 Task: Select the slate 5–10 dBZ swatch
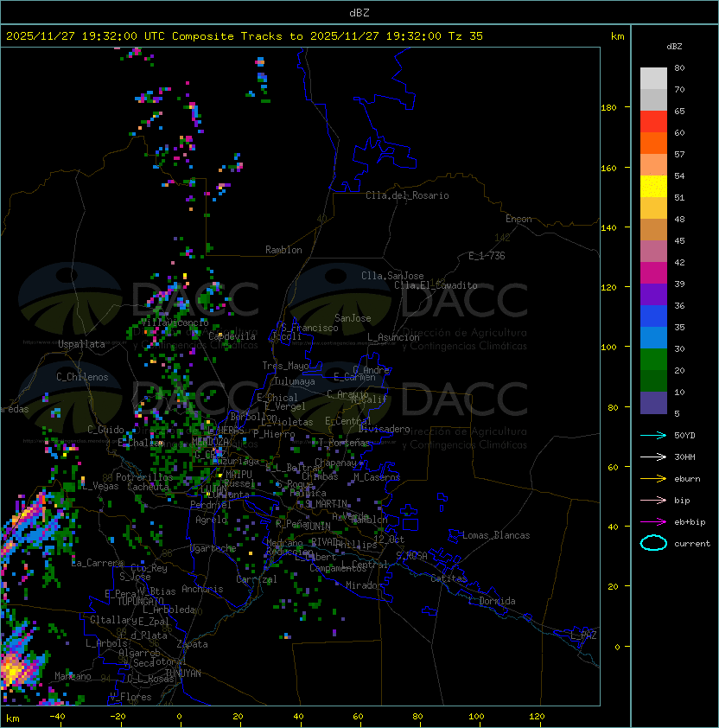[x=653, y=403]
